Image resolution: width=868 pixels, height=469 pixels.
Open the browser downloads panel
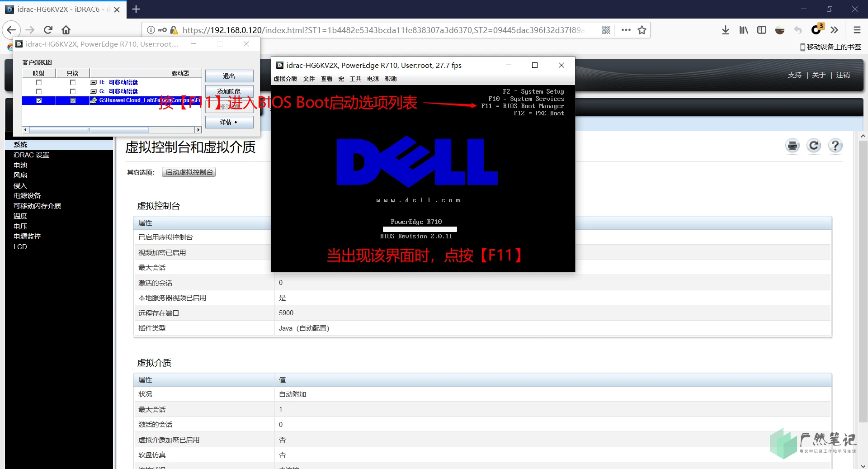point(726,30)
